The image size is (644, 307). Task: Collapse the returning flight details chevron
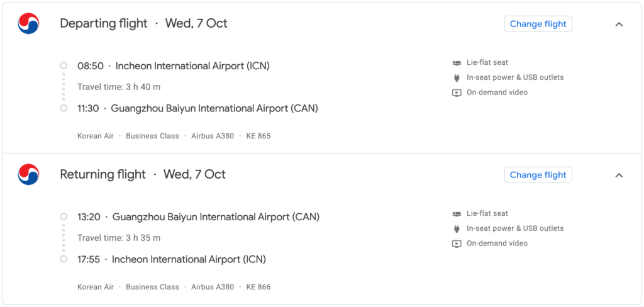point(619,175)
